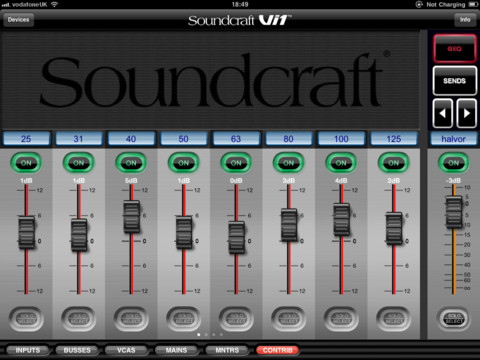Toggle ON switch for 80 Hz band
The image size is (480, 360).
tap(289, 163)
